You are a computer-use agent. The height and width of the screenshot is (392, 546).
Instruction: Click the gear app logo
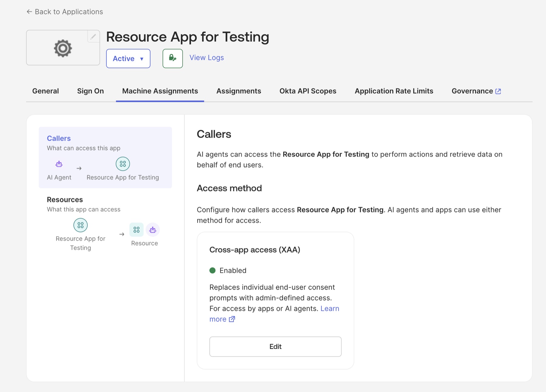point(63,48)
